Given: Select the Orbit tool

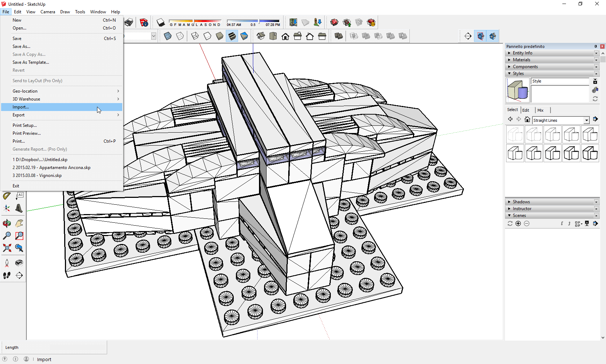Looking at the screenshot, I should [x=7, y=223].
